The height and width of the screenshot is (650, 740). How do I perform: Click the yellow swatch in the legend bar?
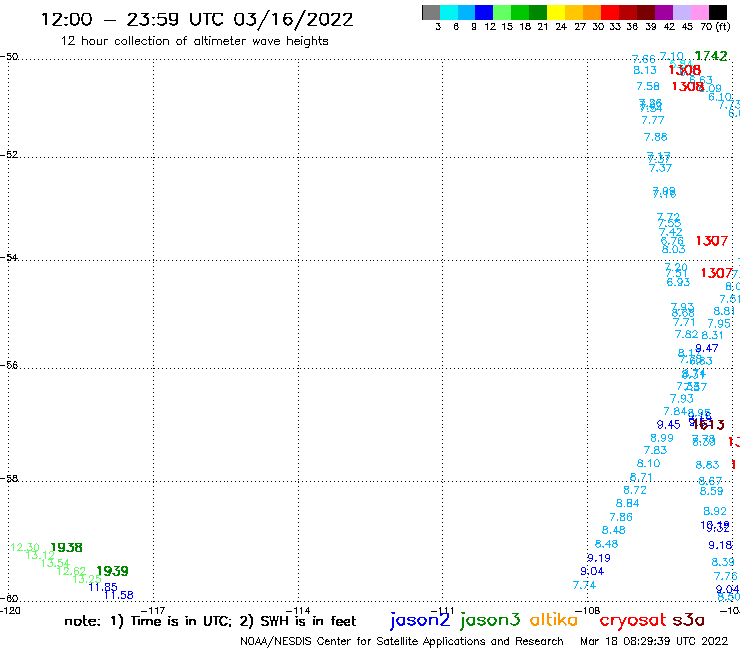coord(556,12)
